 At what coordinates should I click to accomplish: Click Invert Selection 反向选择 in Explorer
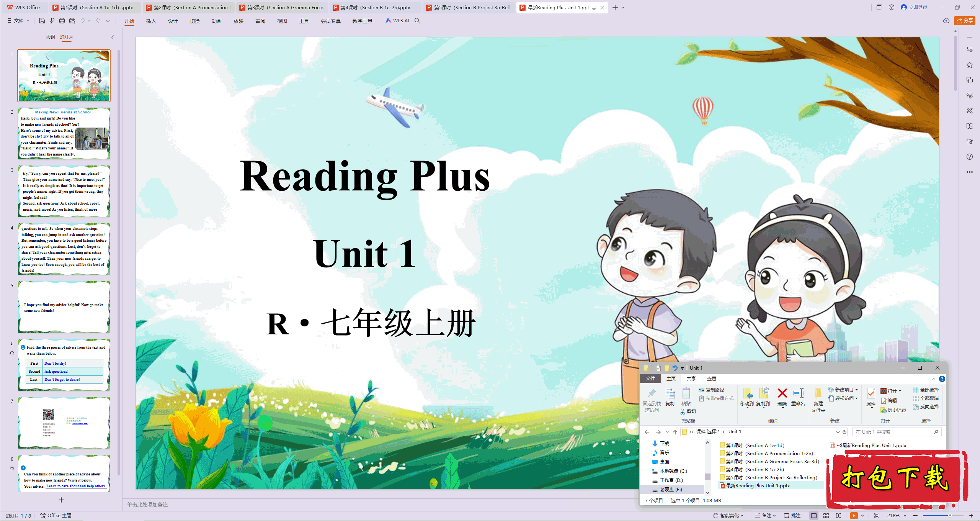(926, 406)
